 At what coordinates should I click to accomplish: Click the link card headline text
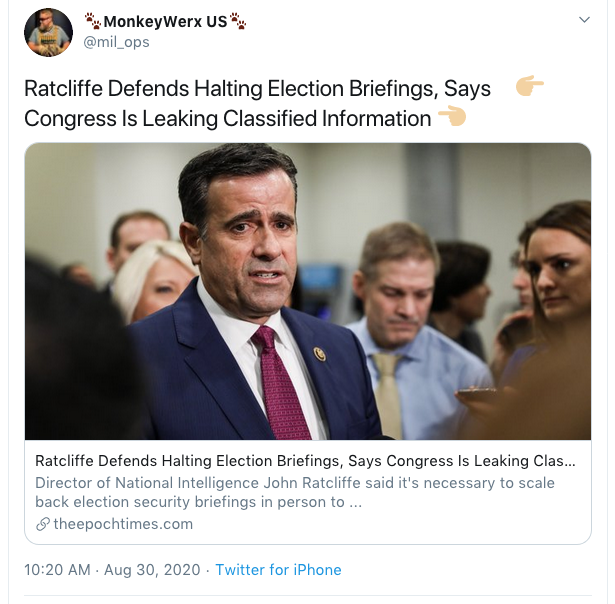point(305,461)
